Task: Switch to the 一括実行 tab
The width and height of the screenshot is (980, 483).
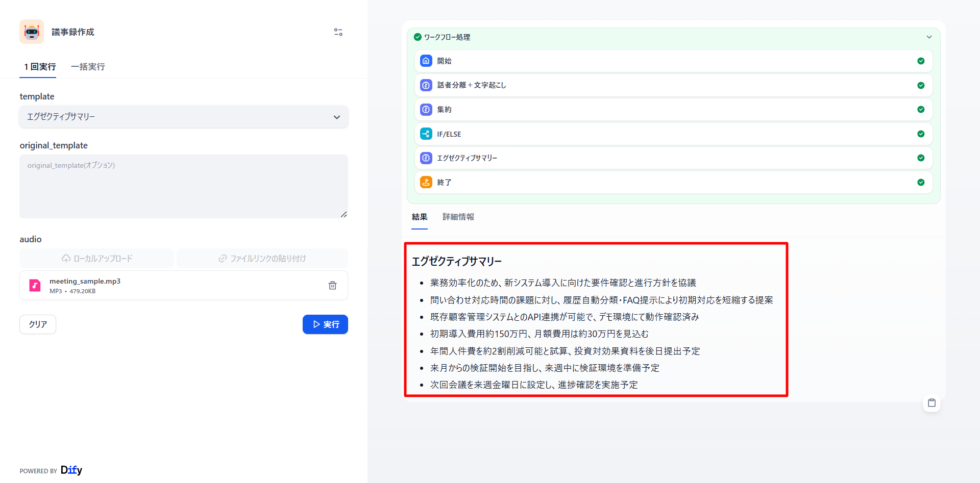Action: [88, 67]
